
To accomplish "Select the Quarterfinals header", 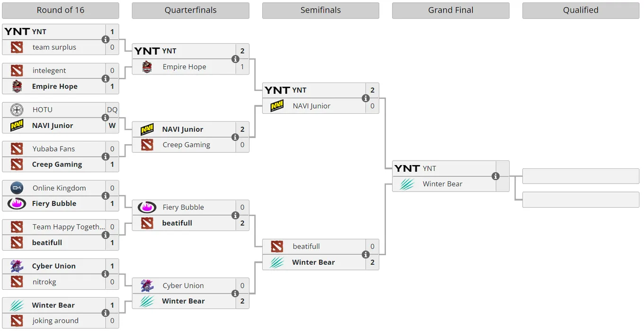I will (x=190, y=10).
